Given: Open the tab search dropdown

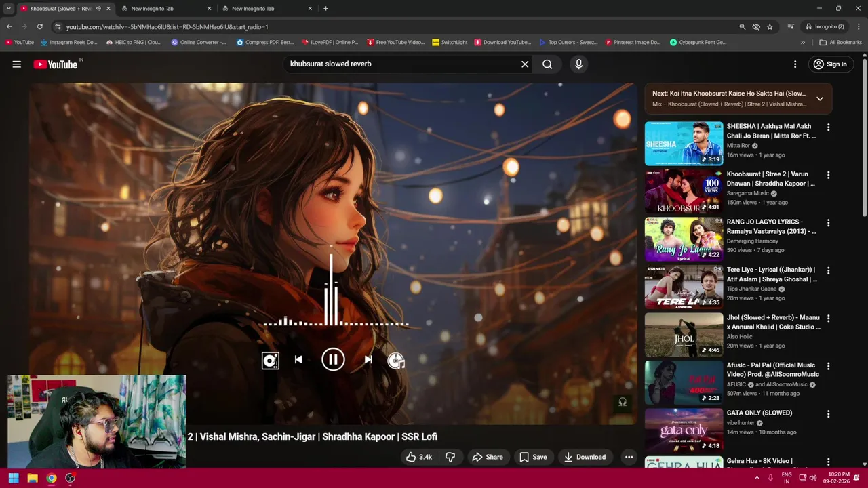Looking at the screenshot, I should (8, 9).
